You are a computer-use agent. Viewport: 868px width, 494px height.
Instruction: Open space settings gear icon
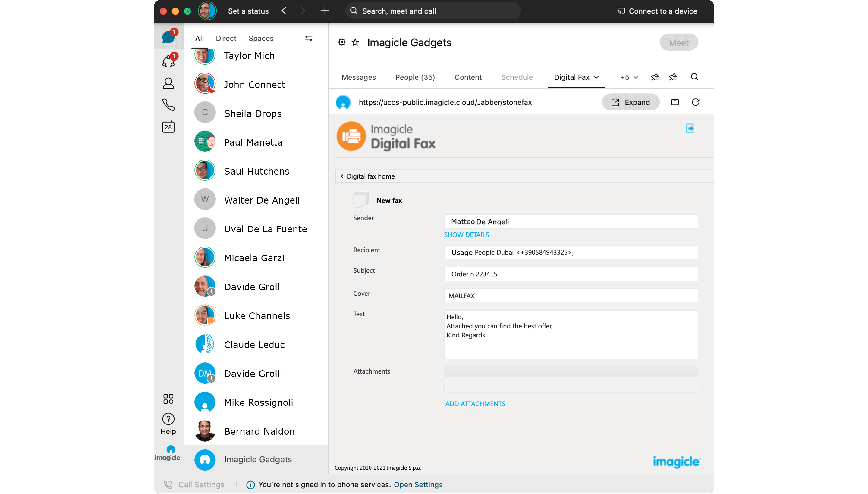click(342, 42)
